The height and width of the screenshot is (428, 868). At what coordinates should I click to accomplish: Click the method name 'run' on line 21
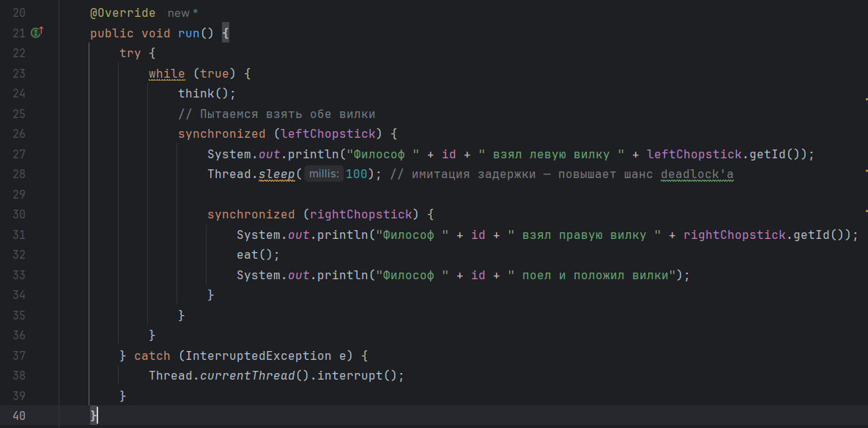click(x=189, y=33)
